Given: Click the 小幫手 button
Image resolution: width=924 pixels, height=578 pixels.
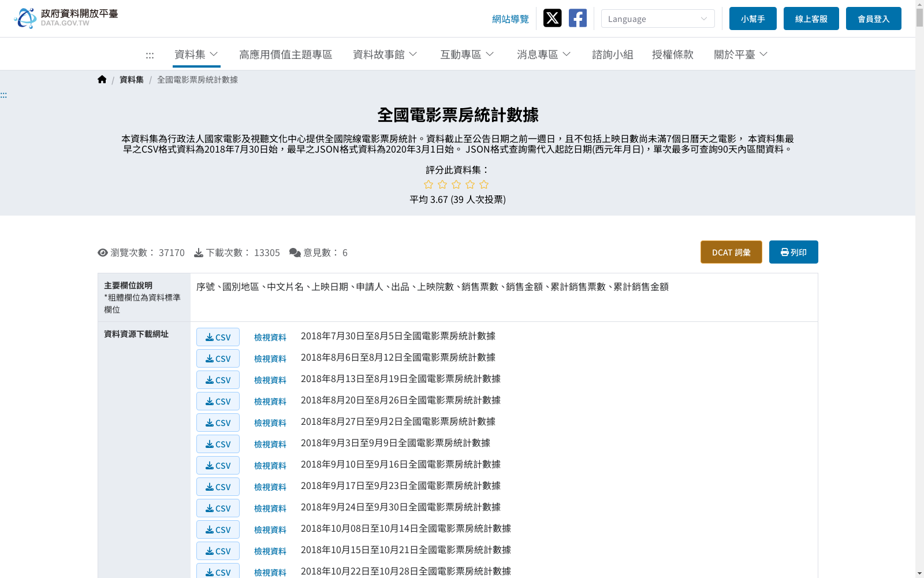Looking at the screenshot, I should 753,18.
